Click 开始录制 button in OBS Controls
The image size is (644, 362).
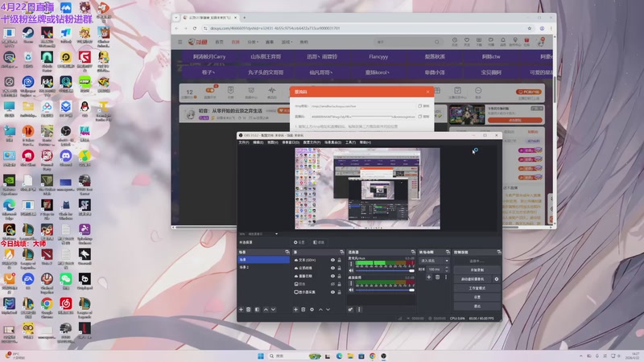click(x=477, y=270)
